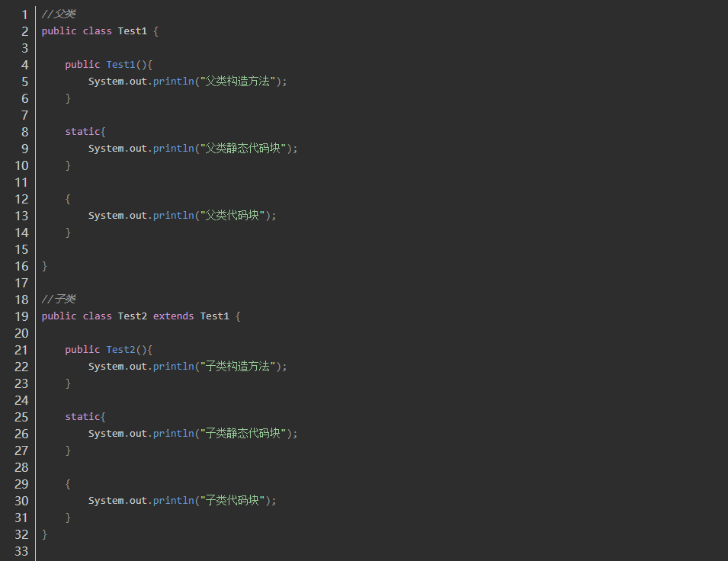Click the string "子类构造方法"

(238, 367)
